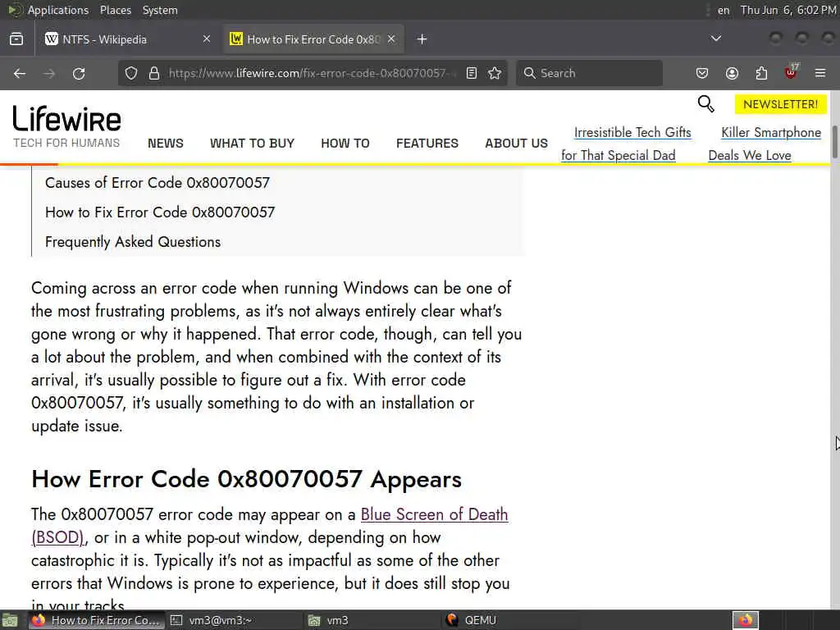Click the show desktop icon in taskbar
The width and height of the screenshot is (840, 630).
click(x=10, y=620)
